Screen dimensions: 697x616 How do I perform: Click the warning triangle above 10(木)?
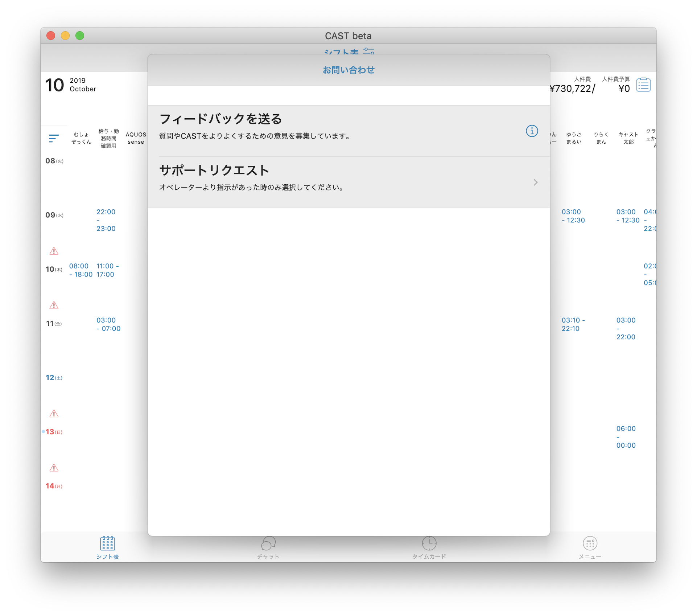coord(54,251)
